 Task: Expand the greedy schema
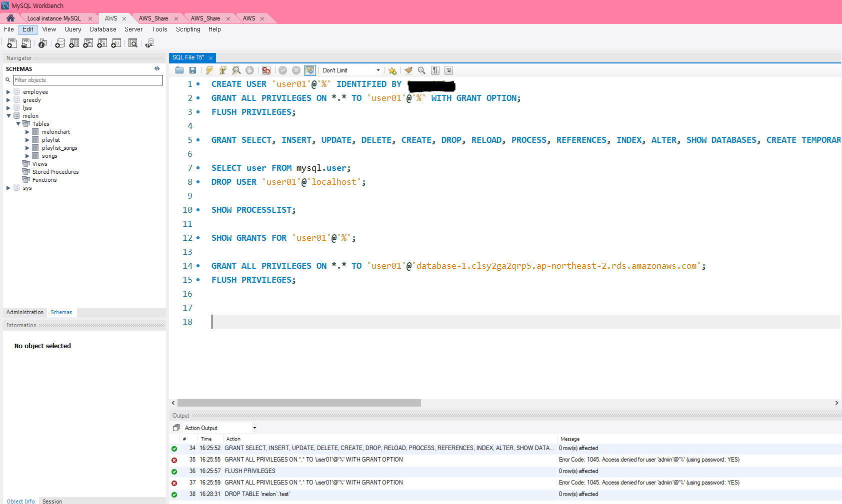(x=8, y=100)
